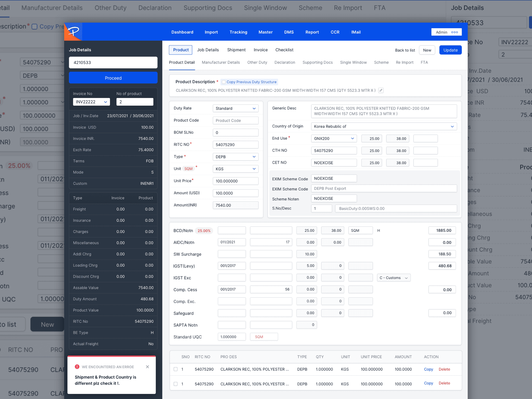
Task: Copy the second product row
Action: coord(429,383)
